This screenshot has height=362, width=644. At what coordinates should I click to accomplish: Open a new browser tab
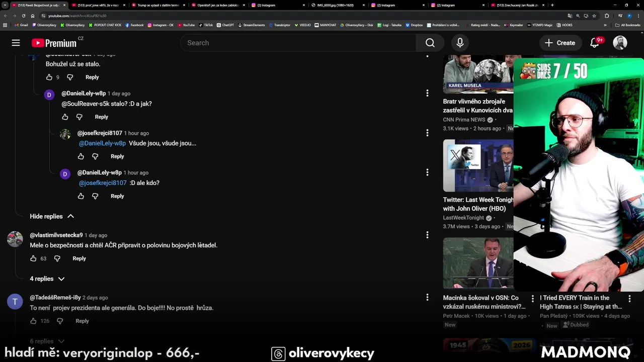[552, 5]
